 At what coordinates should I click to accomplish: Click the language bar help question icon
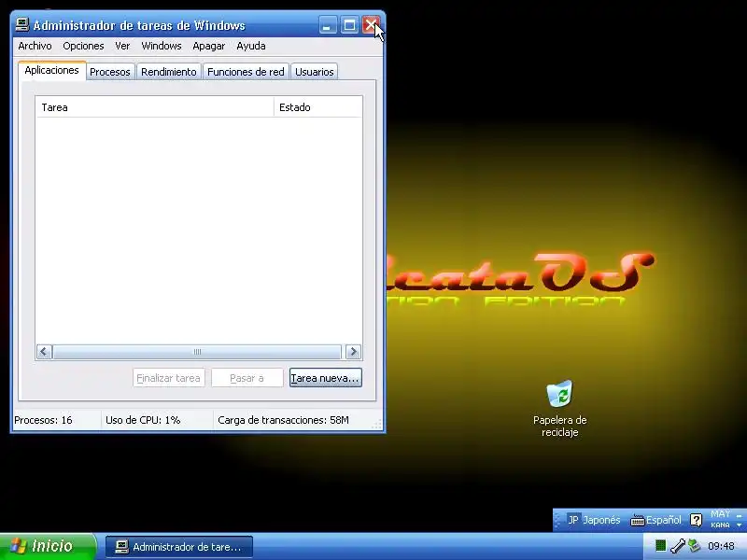(x=696, y=520)
